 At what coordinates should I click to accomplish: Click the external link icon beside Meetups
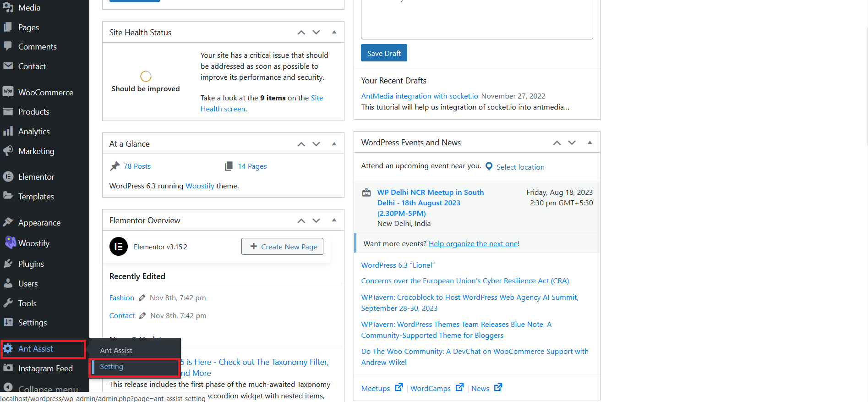(x=399, y=387)
